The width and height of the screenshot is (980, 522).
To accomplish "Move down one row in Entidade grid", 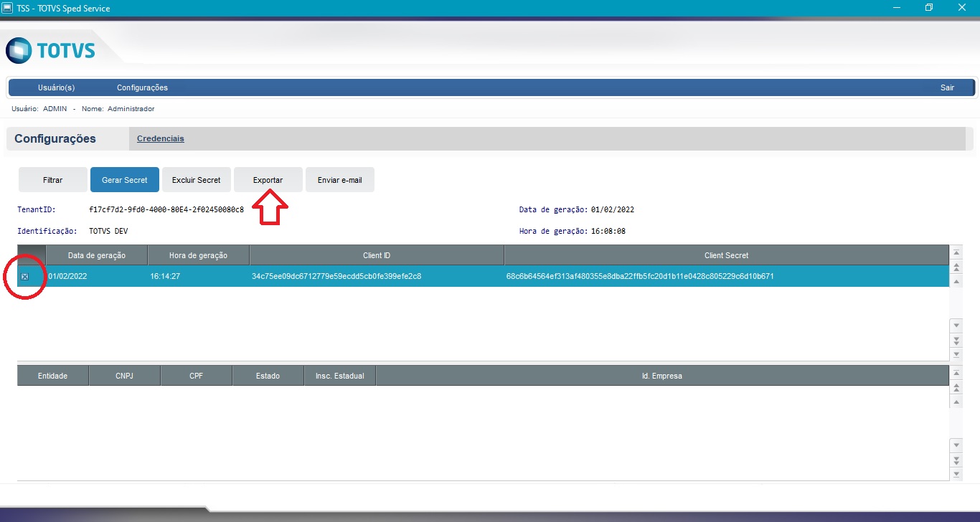I will (956, 445).
